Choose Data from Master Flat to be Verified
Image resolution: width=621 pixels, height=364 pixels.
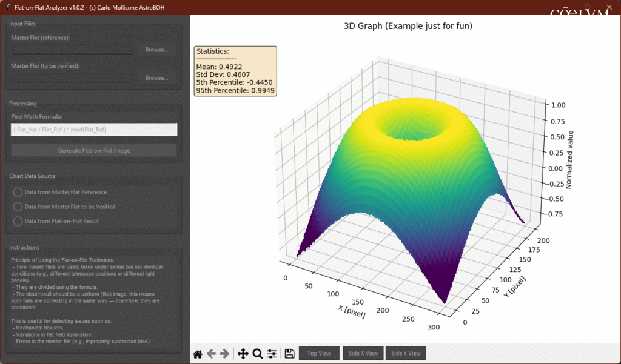click(x=18, y=207)
